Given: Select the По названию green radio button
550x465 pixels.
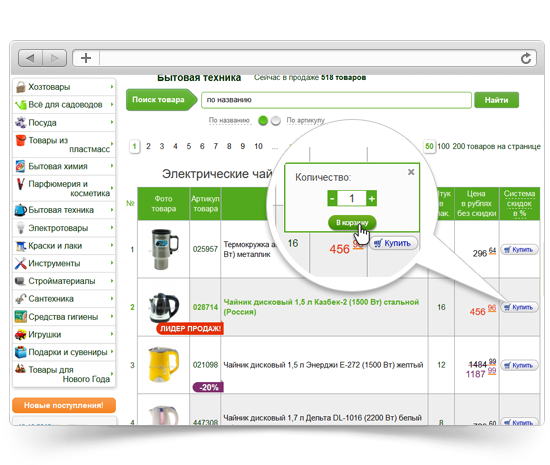Looking at the screenshot, I should tap(263, 121).
